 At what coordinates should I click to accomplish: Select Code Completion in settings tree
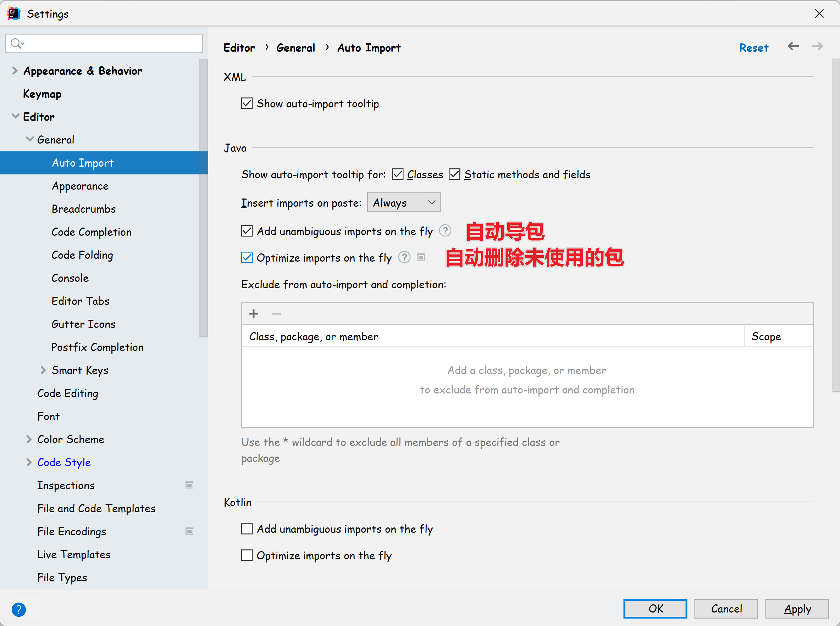coord(92,232)
